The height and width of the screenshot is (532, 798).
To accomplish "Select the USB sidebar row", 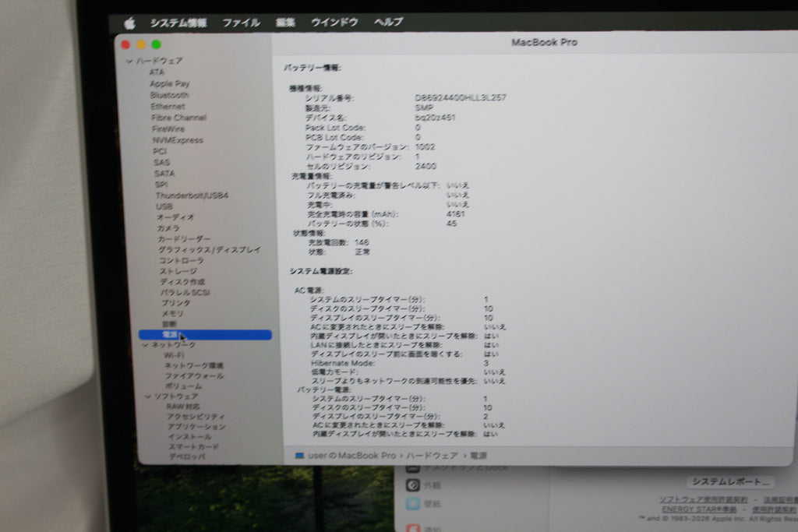I will [x=164, y=206].
